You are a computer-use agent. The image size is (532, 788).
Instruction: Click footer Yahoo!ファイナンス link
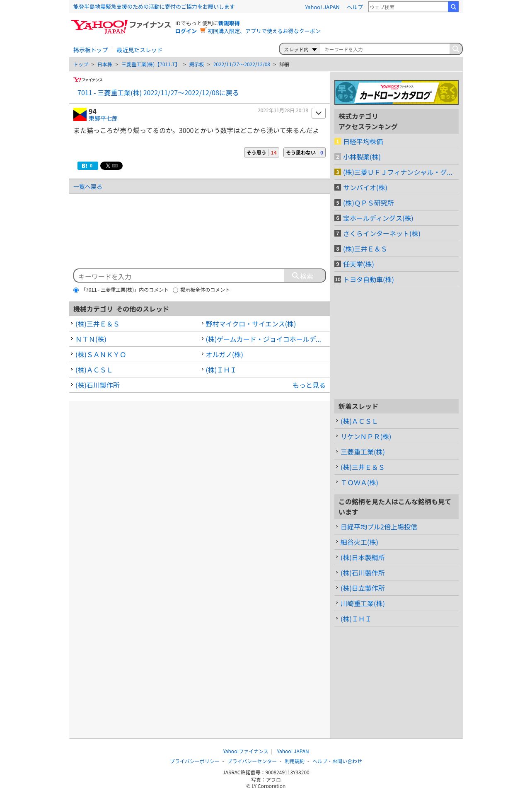click(245, 751)
